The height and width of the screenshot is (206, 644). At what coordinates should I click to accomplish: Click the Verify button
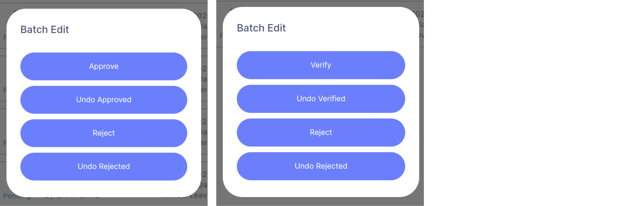tap(321, 65)
